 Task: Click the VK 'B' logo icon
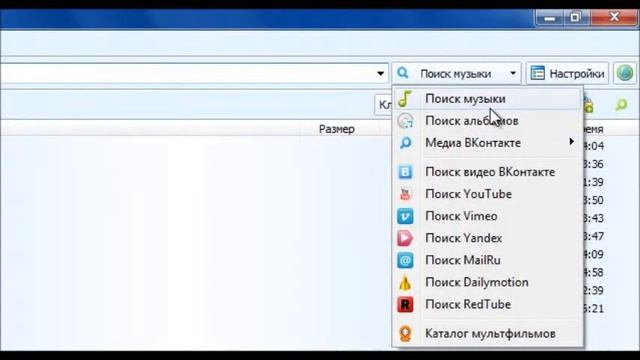[x=405, y=172]
